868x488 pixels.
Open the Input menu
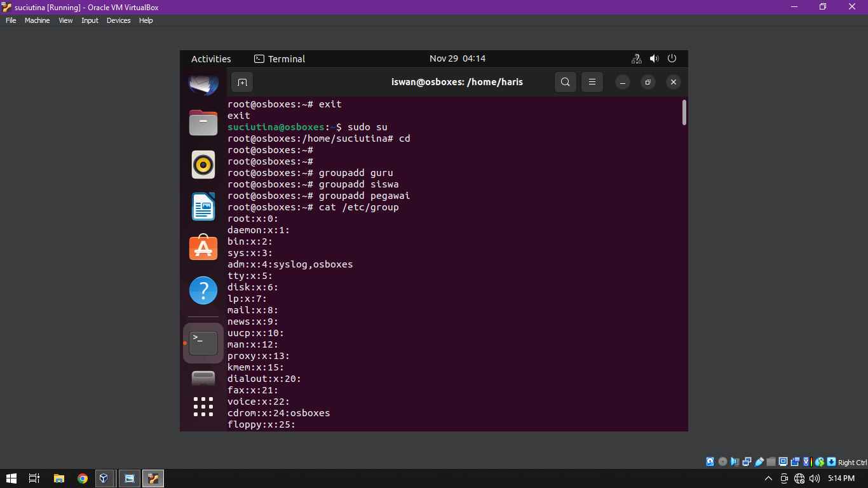90,20
